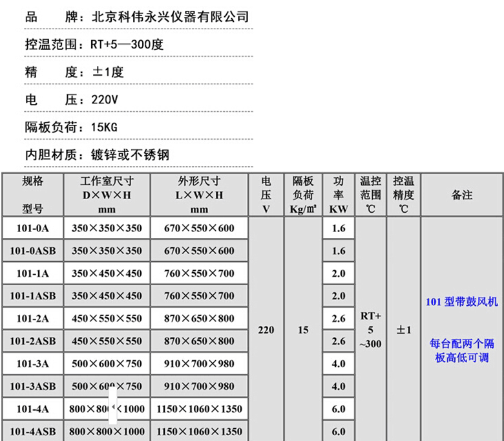Select model cell 101-2ASB
Image resolution: width=504 pixels, height=441 pixels.
(32, 341)
